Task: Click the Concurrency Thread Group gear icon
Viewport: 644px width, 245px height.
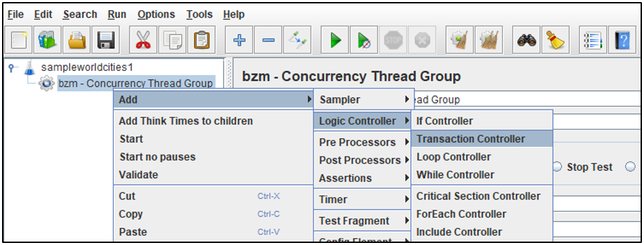Action: [46, 83]
